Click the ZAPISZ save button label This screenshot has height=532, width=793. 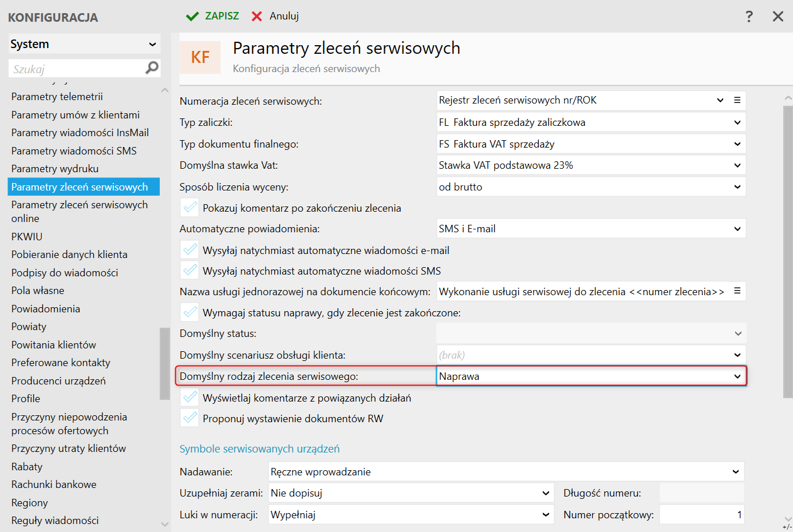(x=222, y=16)
